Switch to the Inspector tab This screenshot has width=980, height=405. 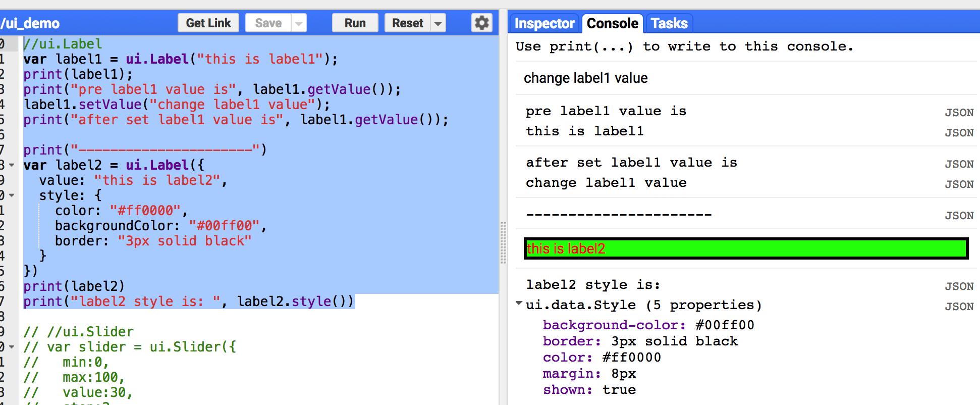(544, 24)
